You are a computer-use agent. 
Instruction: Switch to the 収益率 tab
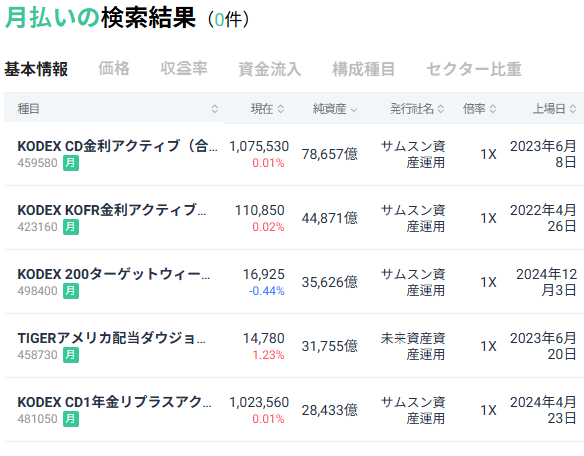[x=184, y=69]
